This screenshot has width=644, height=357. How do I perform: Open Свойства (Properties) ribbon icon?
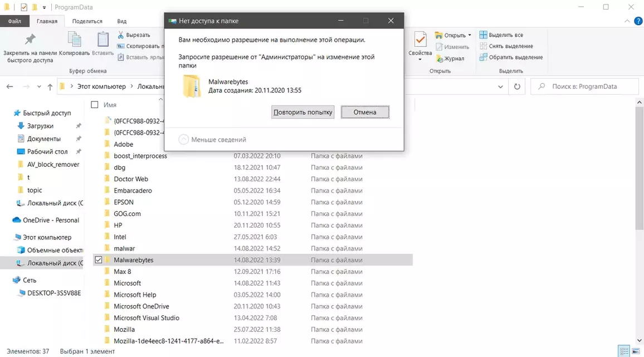click(419, 40)
